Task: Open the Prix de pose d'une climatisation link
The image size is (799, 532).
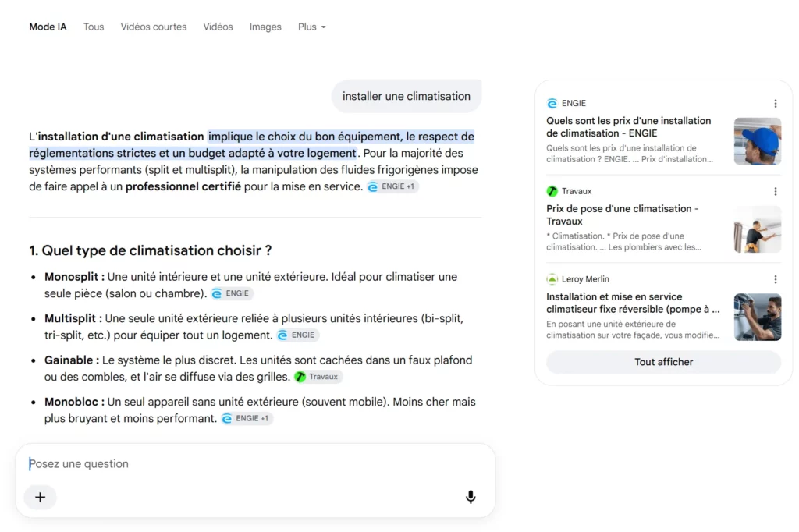Action: pyautogui.click(x=622, y=215)
